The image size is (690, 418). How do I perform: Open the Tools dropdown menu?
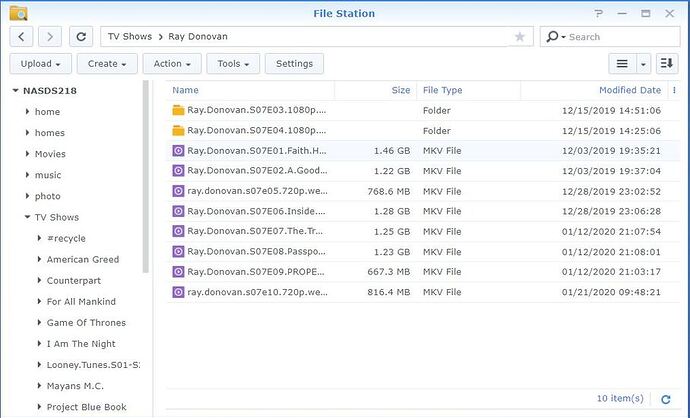click(x=233, y=64)
